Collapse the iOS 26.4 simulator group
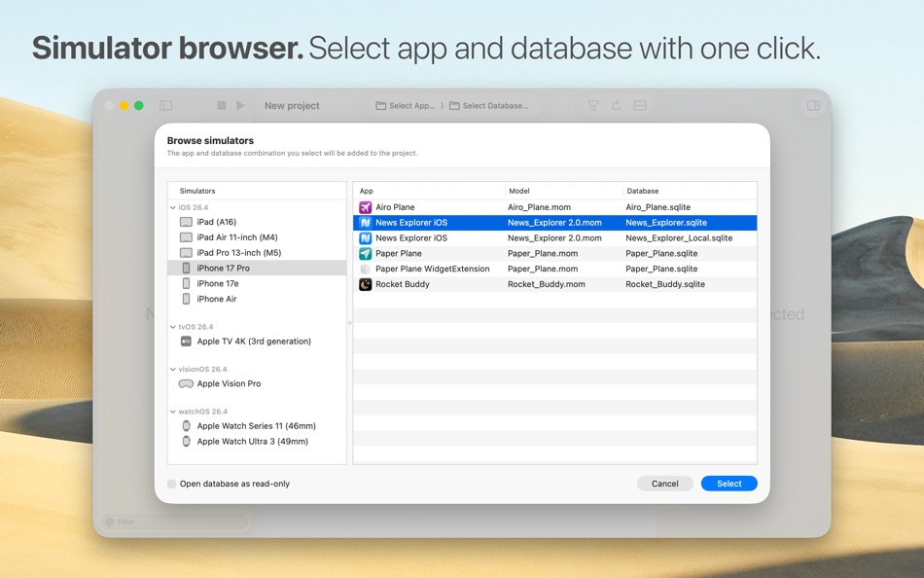924x578 pixels. click(x=173, y=207)
